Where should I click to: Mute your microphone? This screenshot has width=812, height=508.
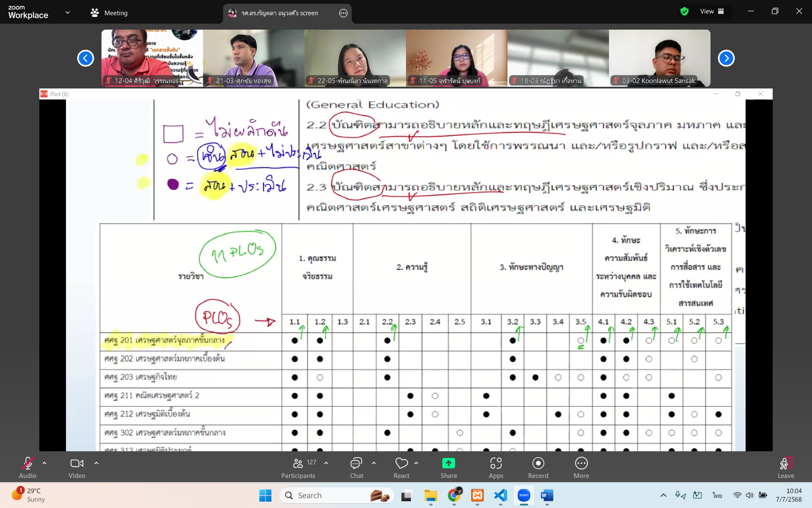click(27, 464)
